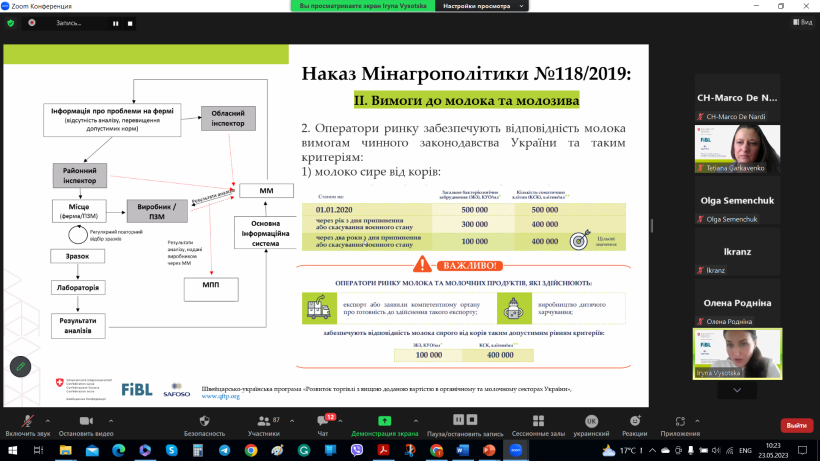Screen dimensions: 820x461
Task: Open Telegram from taskbar
Action: (224, 451)
